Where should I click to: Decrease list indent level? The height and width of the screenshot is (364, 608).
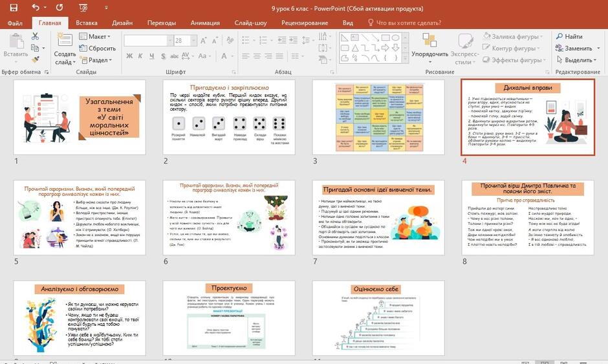point(282,40)
